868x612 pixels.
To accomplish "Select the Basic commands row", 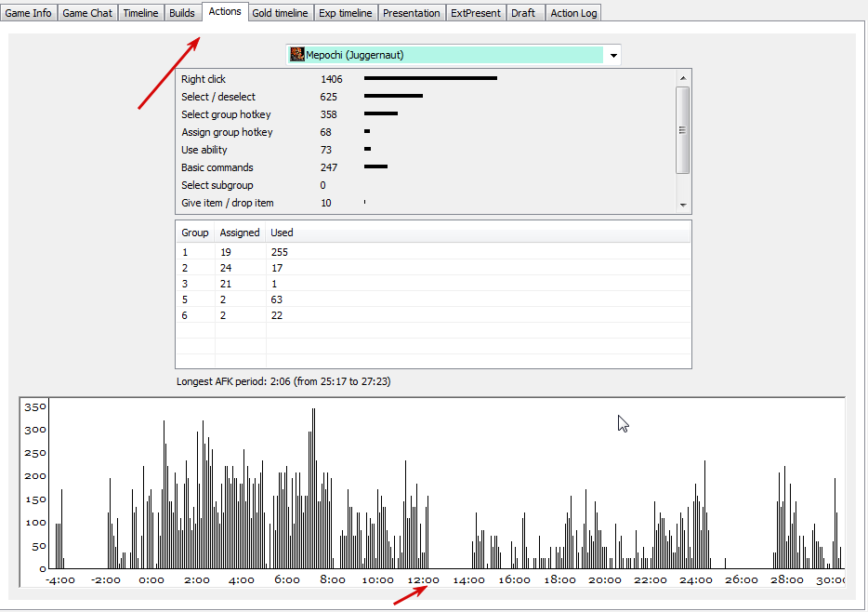I will (x=425, y=167).
